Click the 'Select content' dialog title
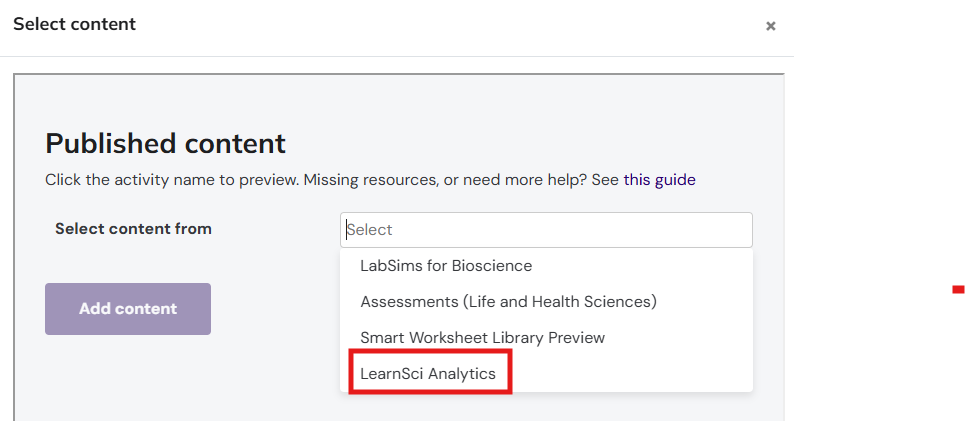Image resolution: width=965 pixels, height=421 pixels. point(74,23)
